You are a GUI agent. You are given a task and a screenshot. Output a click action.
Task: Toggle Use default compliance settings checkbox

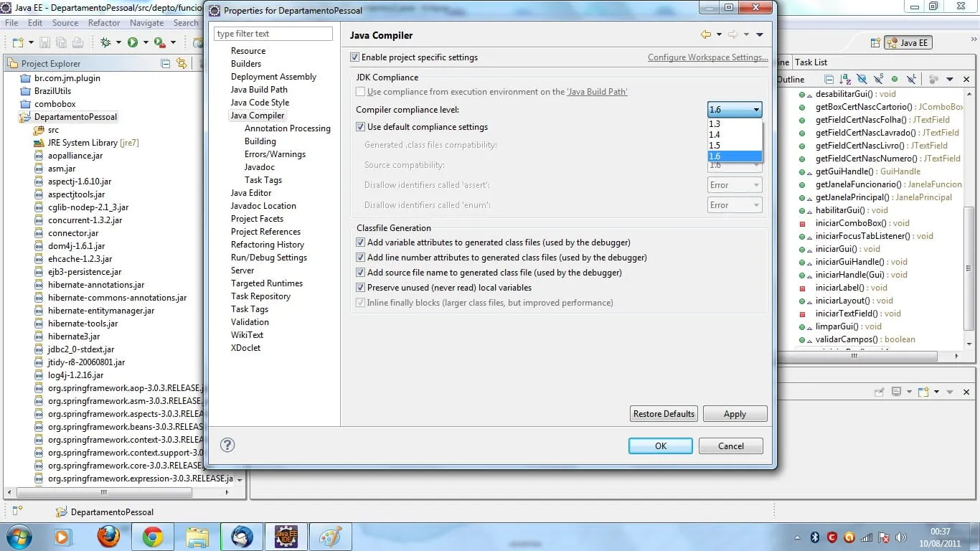360,127
